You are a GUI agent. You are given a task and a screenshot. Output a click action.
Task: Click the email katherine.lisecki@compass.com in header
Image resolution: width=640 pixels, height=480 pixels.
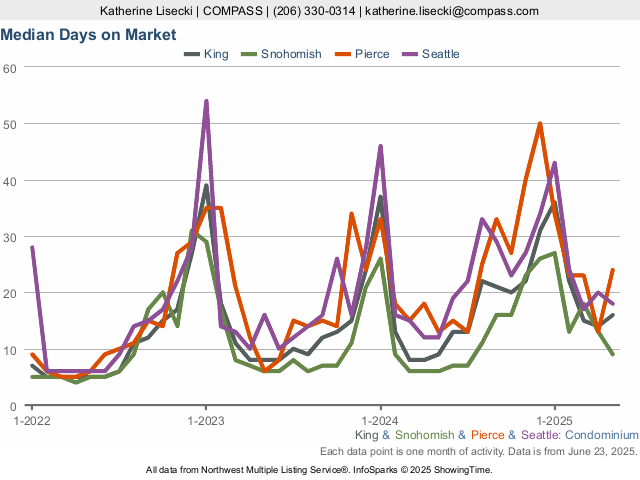click(453, 11)
